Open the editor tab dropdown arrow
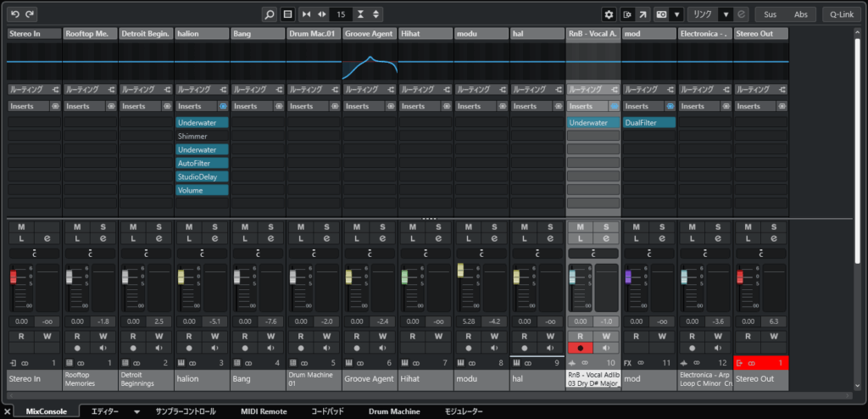Screen dimensions: 868x419 click(136, 412)
